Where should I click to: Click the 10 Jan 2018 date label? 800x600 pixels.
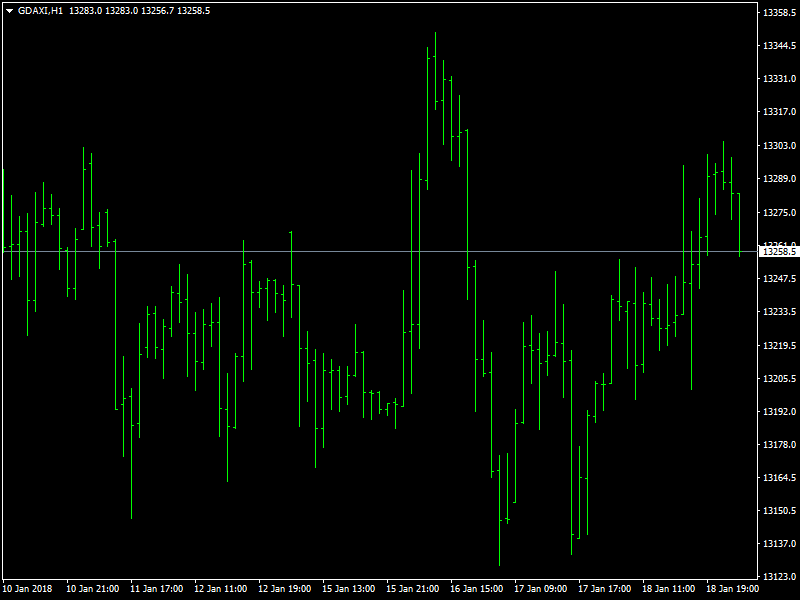pos(28,589)
